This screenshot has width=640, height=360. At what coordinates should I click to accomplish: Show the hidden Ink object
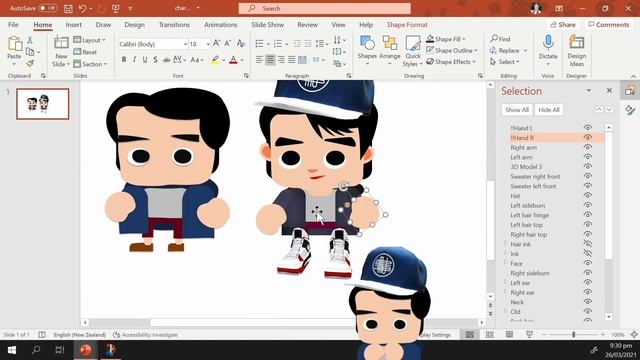click(x=587, y=253)
